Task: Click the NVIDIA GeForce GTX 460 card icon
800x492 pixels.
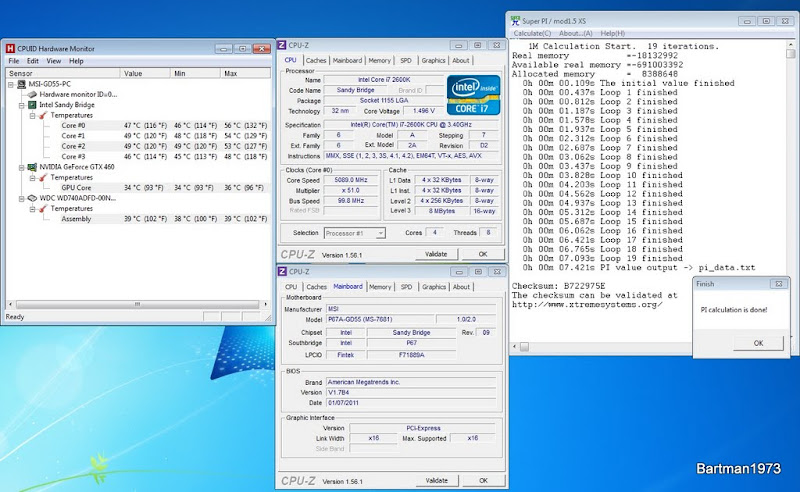Action: click(x=31, y=167)
